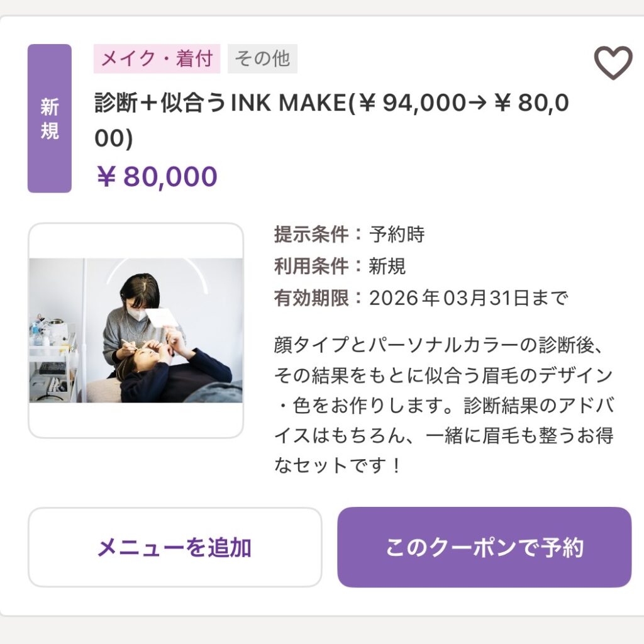Click the white supply cart in photo
Screen dimensions: 644x644
click(53, 360)
